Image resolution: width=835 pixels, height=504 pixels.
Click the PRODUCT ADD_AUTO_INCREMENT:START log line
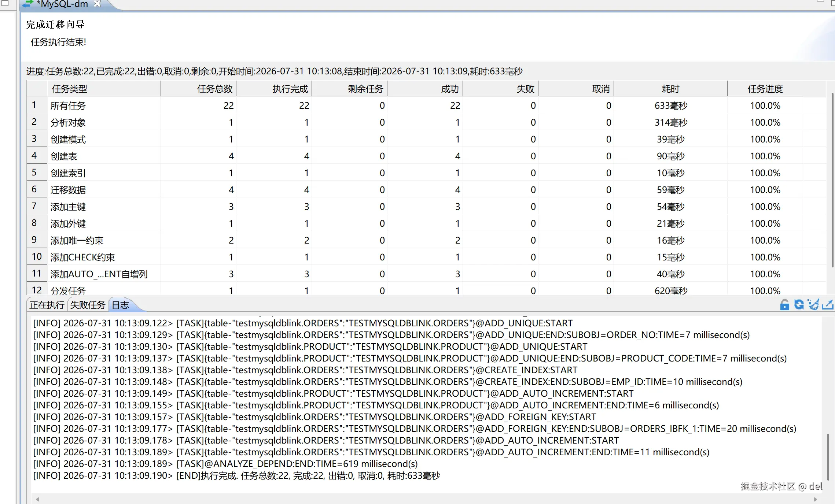pyautogui.click(x=333, y=393)
